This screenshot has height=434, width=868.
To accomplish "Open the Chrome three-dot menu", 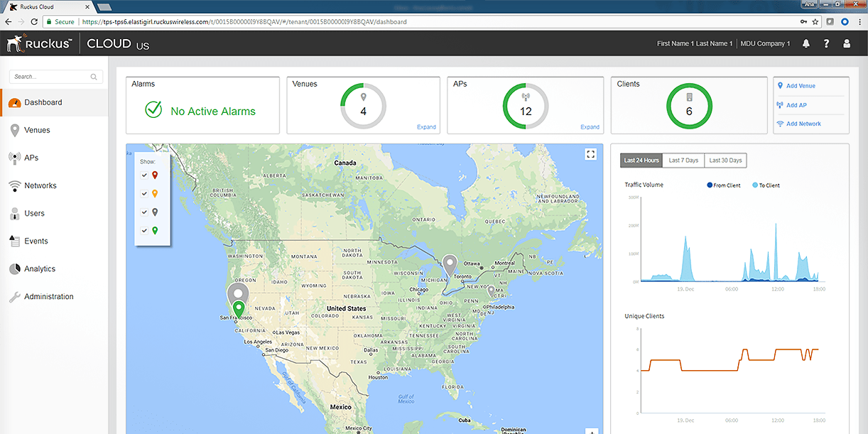I will (859, 22).
